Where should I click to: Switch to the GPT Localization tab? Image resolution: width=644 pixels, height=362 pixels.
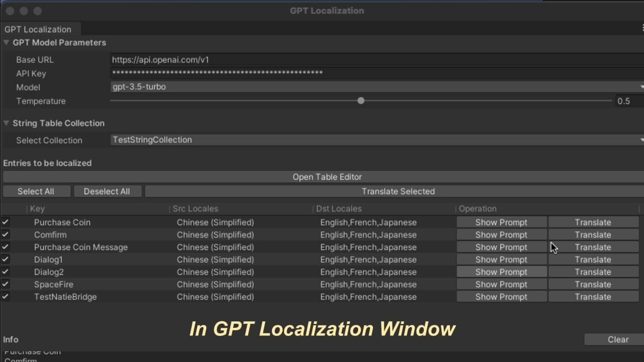[x=38, y=29]
